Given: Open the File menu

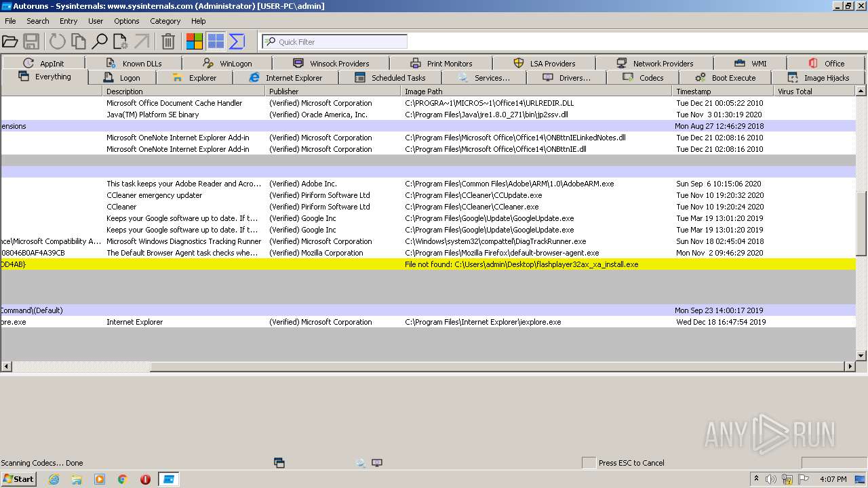Looking at the screenshot, I should point(10,21).
